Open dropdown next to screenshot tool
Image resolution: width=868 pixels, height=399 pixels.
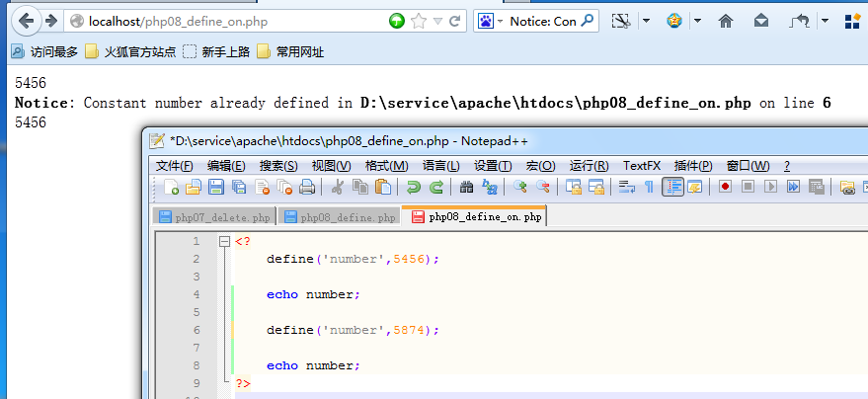point(646,22)
